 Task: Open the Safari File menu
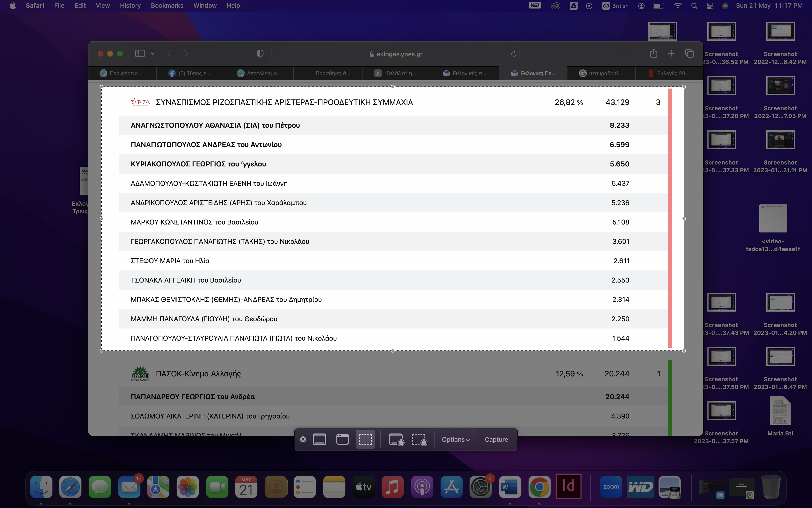[x=59, y=6]
